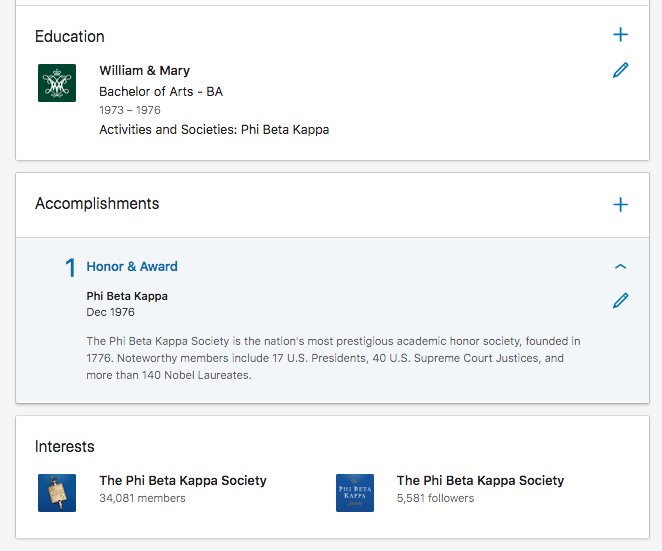Image resolution: width=662 pixels, height=551 pixels.
Task: Collapse the Honor & Award section chevron
Action: click(x=620, y=266)
